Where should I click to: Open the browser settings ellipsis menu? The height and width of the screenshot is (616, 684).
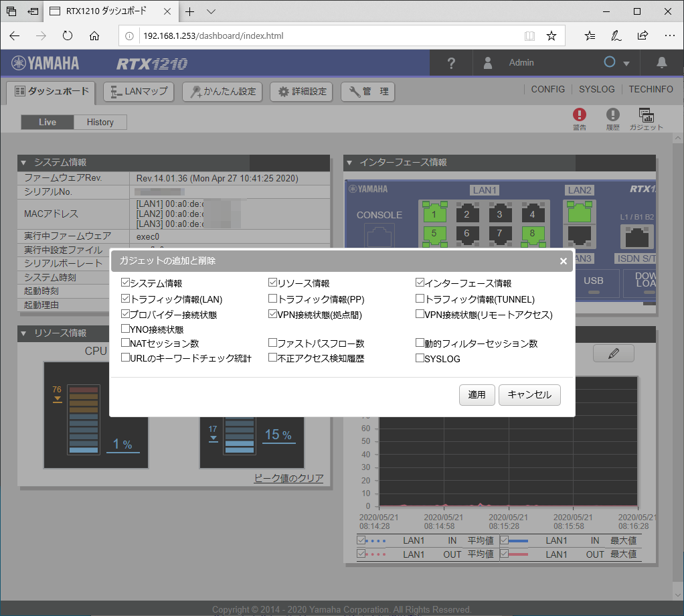tap(669, 35)
